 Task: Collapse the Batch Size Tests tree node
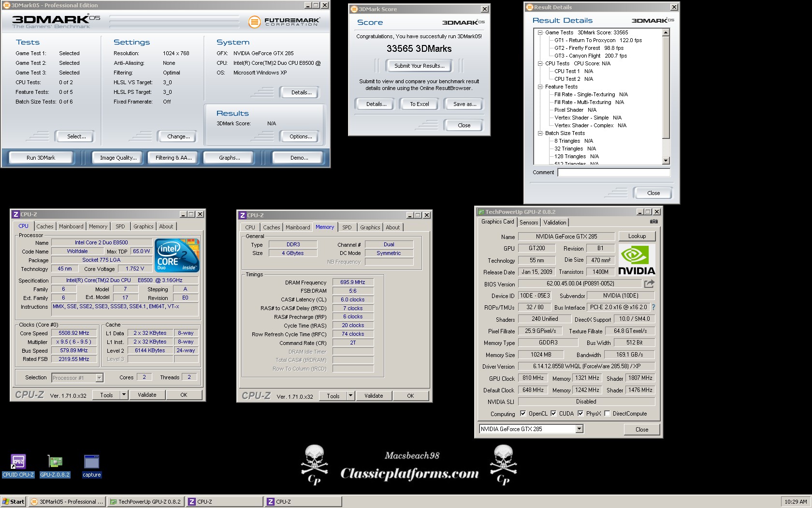(540, 133)
